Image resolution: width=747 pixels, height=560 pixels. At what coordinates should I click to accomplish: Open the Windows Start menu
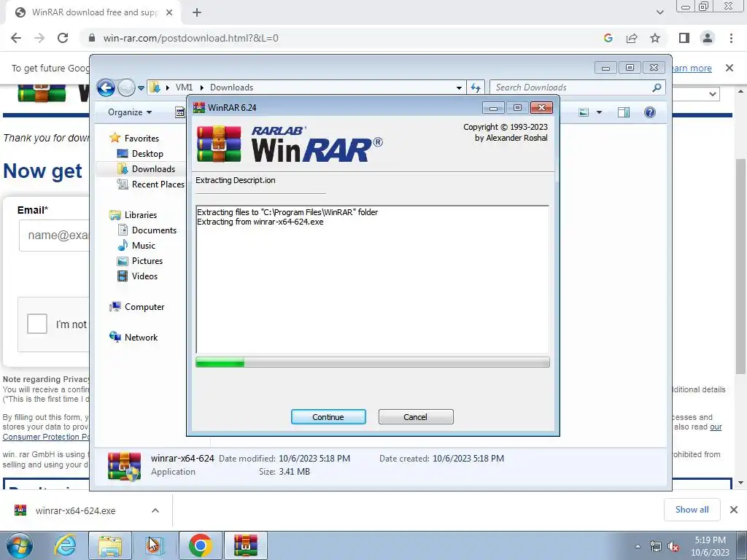(19, 545)
